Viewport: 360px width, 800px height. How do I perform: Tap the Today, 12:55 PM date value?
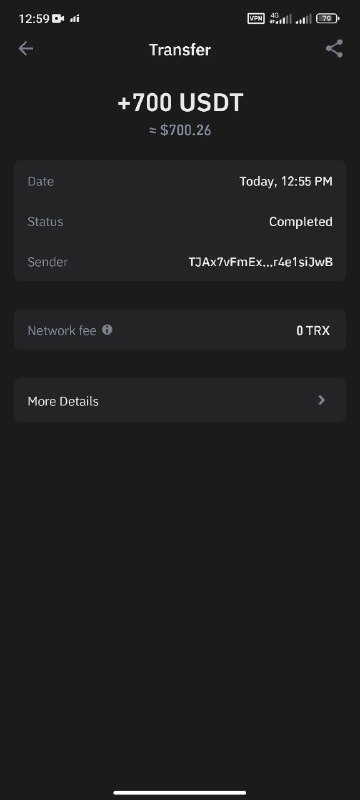pos(286,182)
